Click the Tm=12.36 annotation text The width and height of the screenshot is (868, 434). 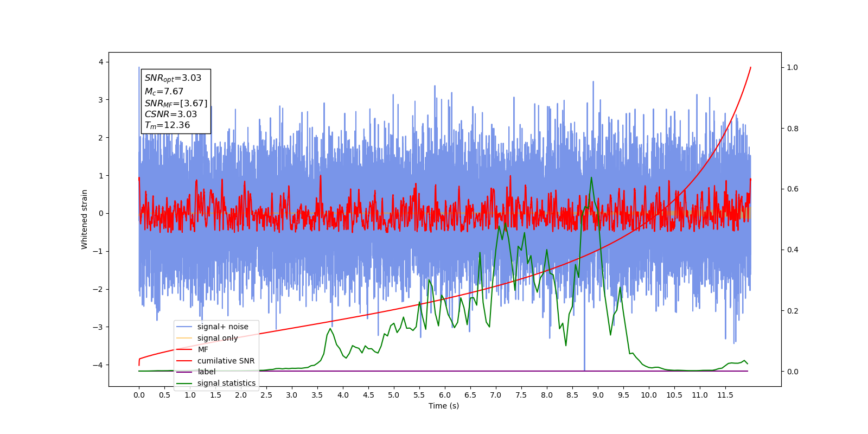(167, 125)
